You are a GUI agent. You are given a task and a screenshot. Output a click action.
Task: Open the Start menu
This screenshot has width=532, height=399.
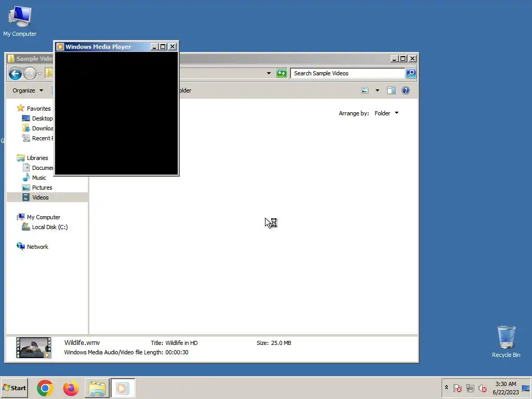coord(14,388)
